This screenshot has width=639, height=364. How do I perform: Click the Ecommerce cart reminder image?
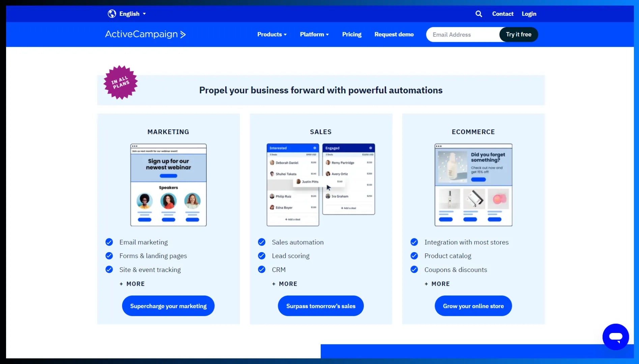coord(473,185)
